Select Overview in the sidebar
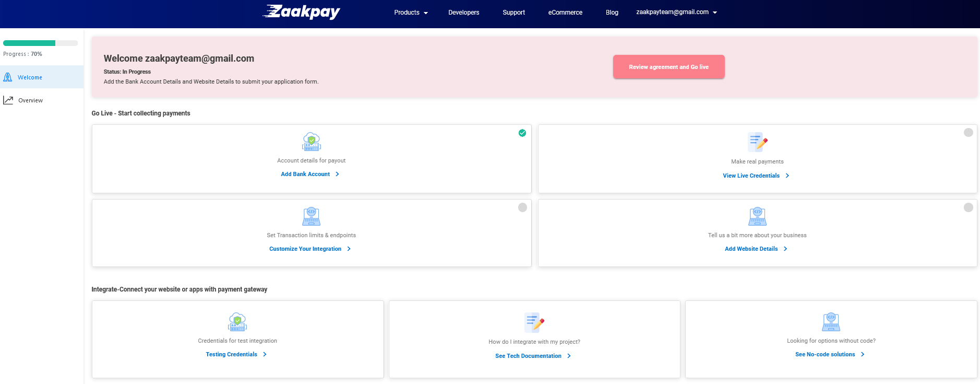Screen dimensions: 980x384 tap(42, 100)
